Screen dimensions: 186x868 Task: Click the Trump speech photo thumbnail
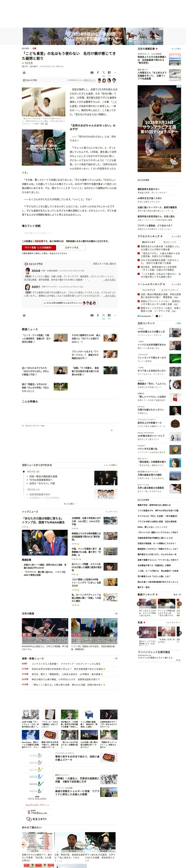click(x=45, y=542)
